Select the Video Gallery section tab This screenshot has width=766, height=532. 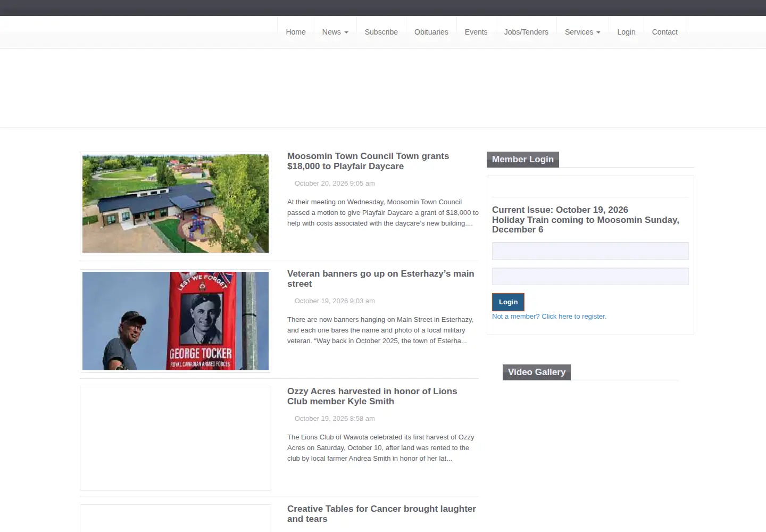pyautogui.click(x=537, y=372)
